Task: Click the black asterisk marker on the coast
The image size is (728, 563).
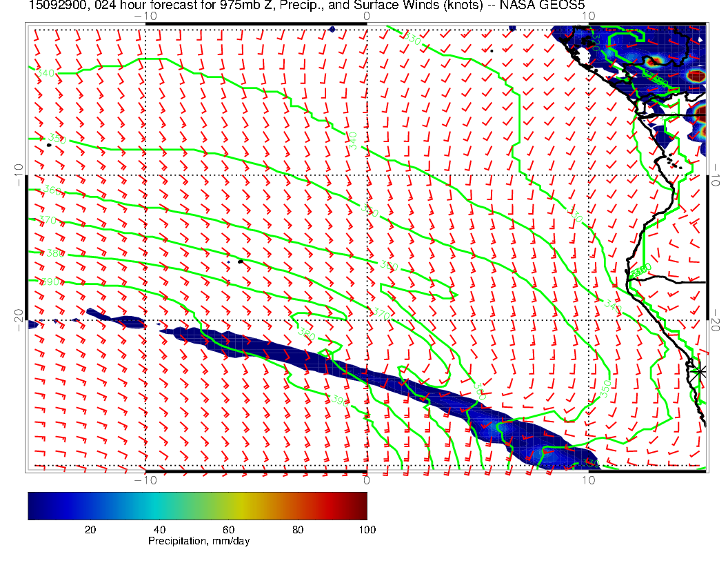Action: tap(700, 371)
